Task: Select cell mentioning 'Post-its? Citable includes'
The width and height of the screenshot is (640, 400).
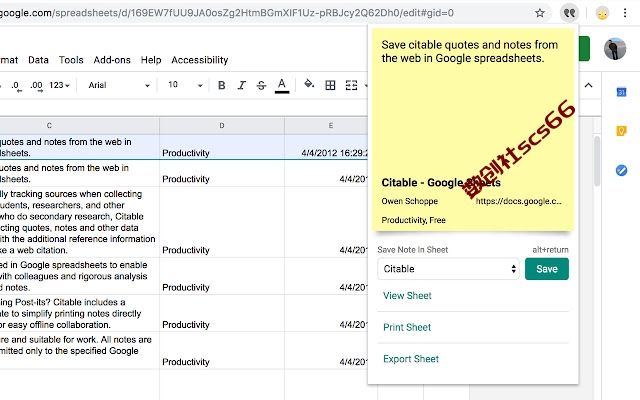Action: 80,313
